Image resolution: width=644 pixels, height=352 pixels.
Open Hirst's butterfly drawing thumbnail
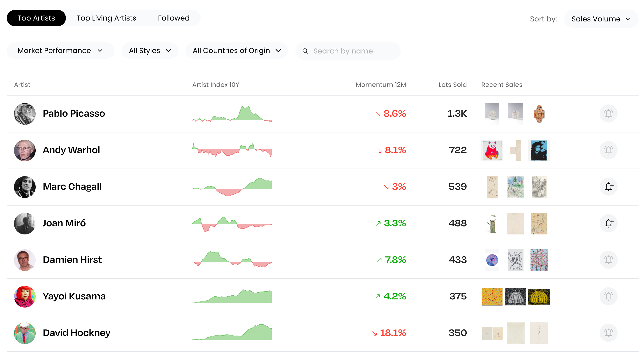(515, 260)
